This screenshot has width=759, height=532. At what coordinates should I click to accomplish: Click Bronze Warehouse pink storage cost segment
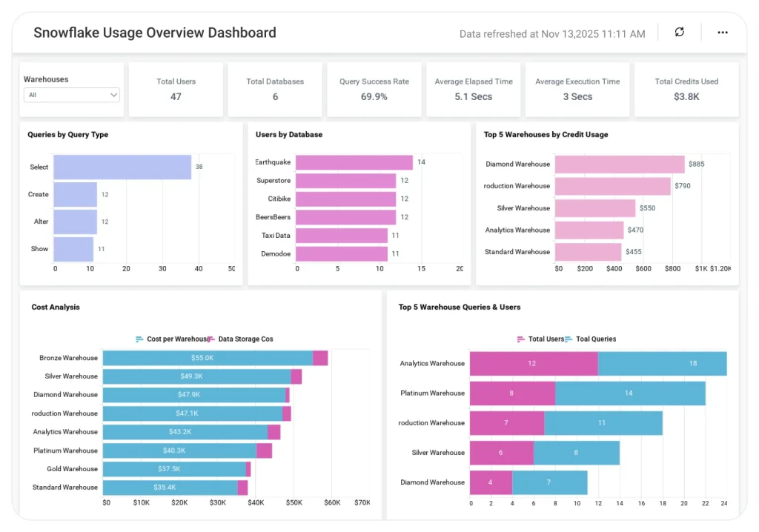point(320,358)
